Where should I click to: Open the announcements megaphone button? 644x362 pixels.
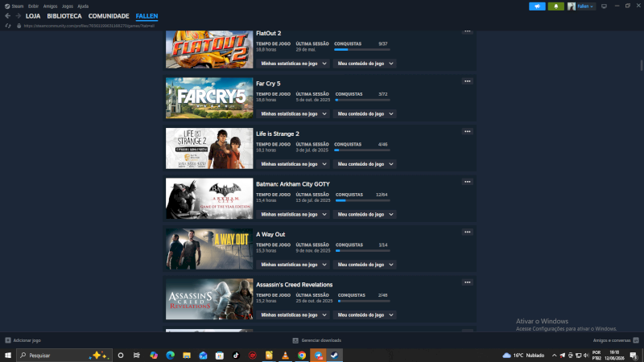click(537, 6)
